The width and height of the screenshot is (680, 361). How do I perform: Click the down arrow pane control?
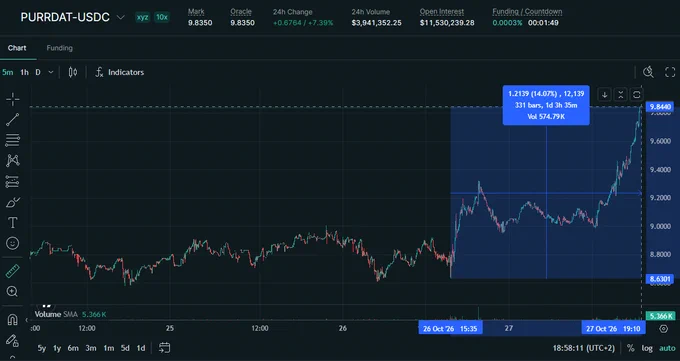605,95
